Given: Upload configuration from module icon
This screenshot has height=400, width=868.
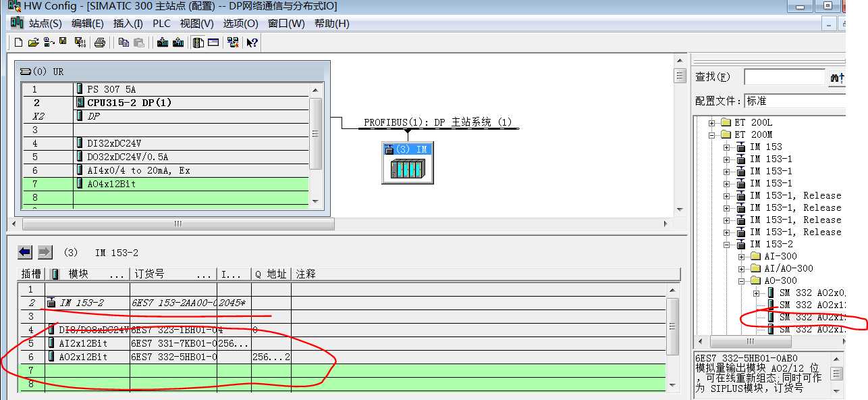Looking at the screenshot, I should click(178, 43).
